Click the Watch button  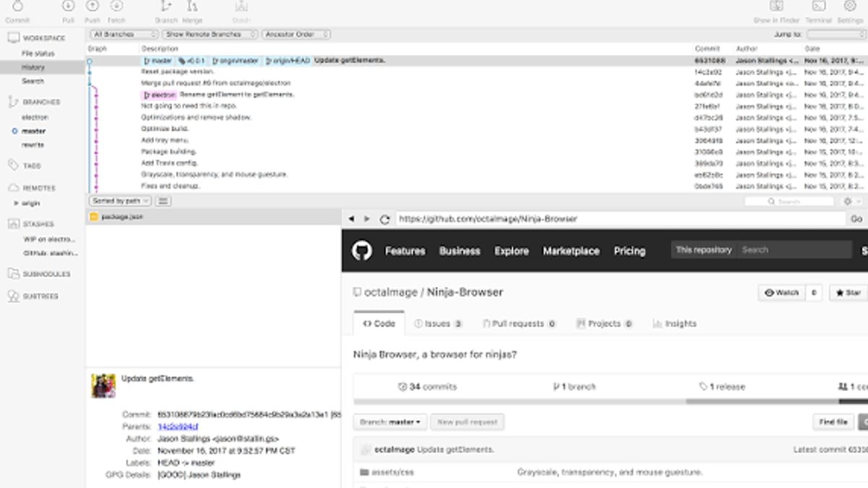tap(781, 293)
